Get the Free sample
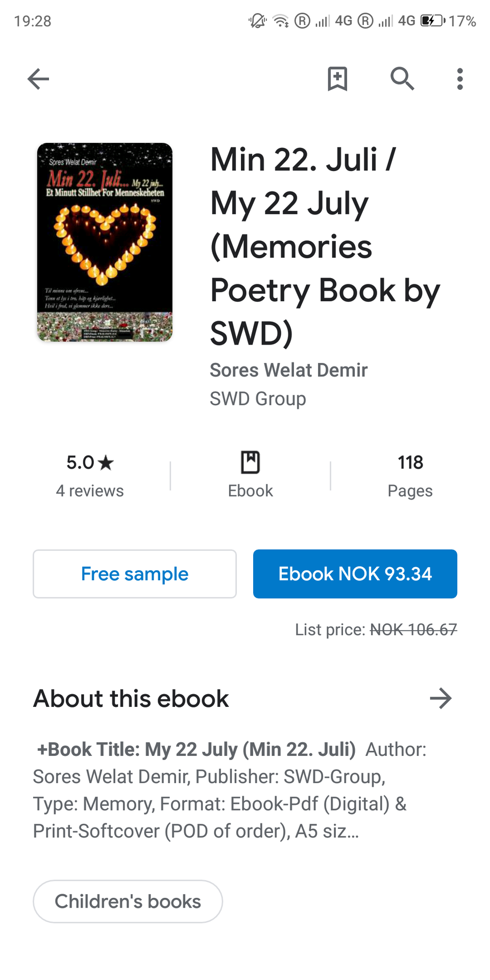This screenshot has width=490, height=980. (135, 574)
